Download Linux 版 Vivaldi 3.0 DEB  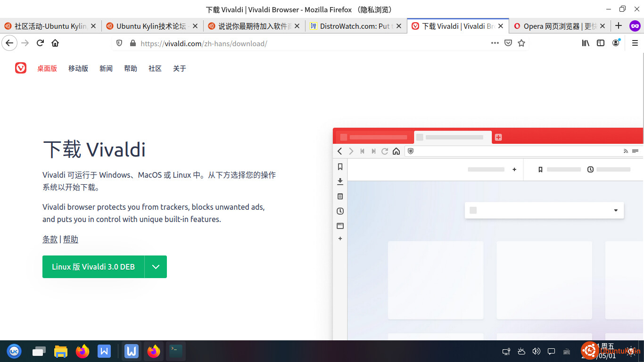click(x=93, y=267)
